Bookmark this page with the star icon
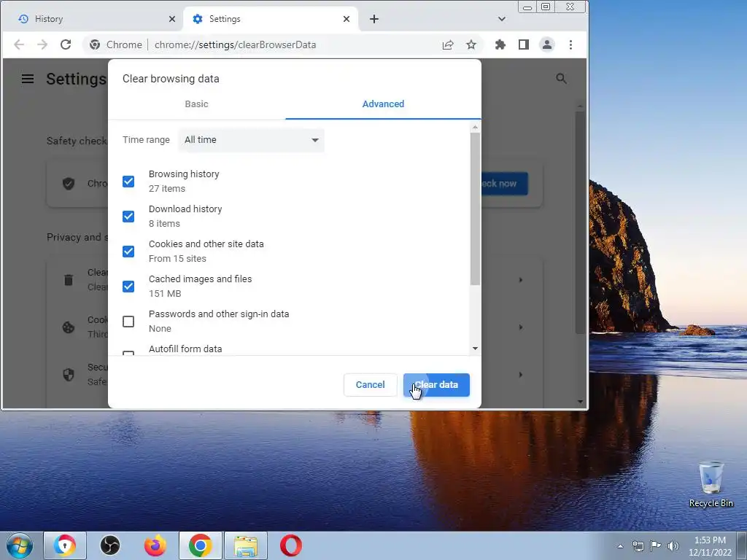The width and height of the screenshot is (747, 560). (x=471, y=44)
